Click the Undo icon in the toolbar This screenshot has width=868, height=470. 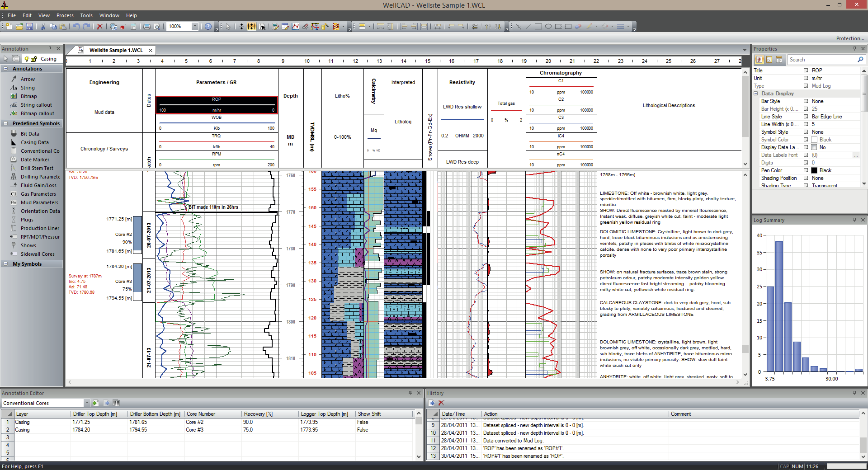[76, 27]
